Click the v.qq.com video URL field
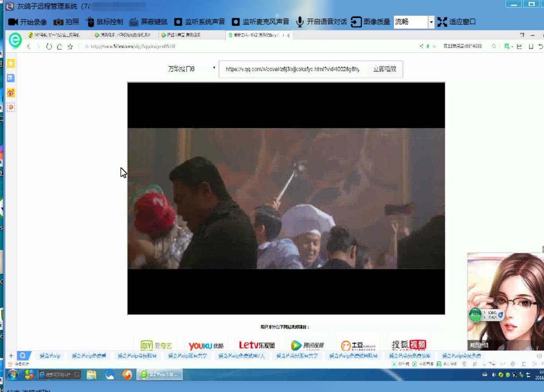544x392 pixels. tap(293, 69)
